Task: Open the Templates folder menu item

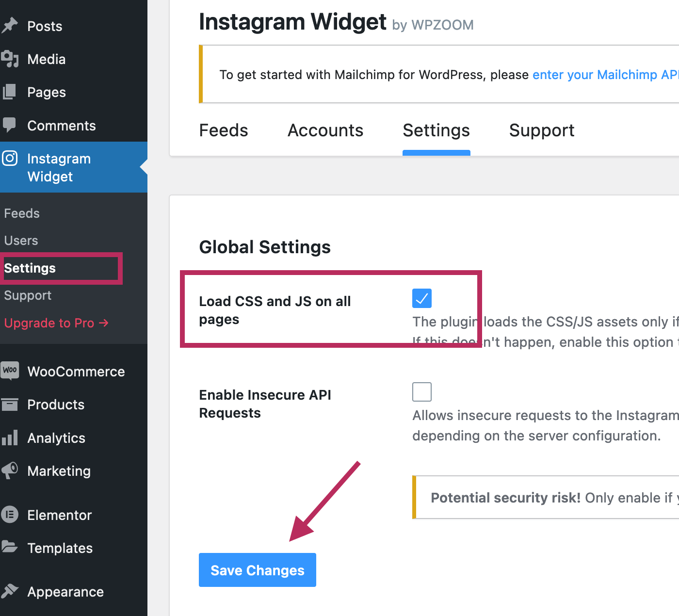Action: point(60,548)
